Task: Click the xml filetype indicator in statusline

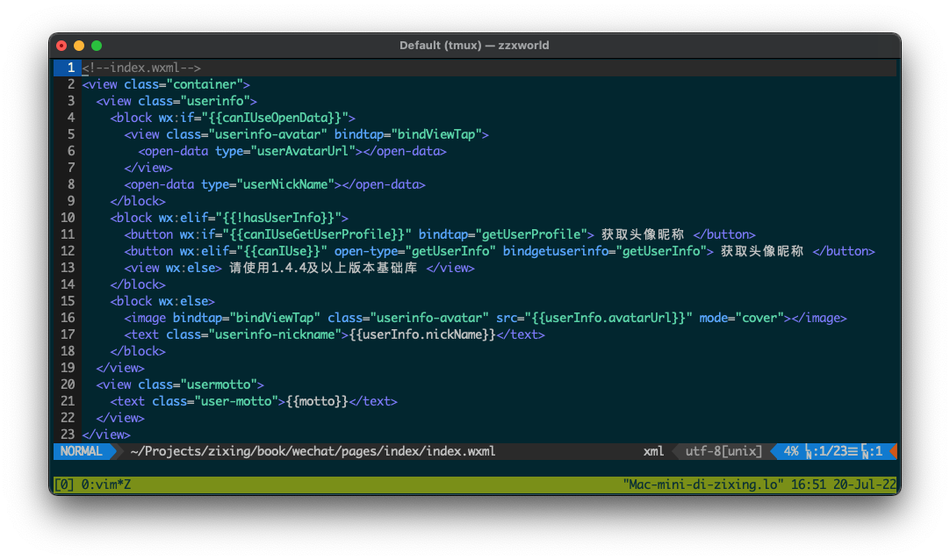Action: [653, 451]
